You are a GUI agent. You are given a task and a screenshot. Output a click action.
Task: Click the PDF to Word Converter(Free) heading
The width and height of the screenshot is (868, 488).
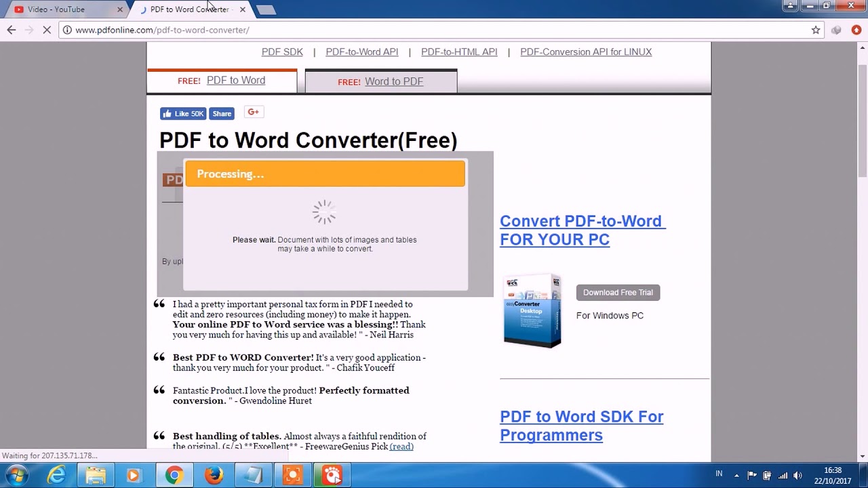pyautogui.click(x=308, y=140)
